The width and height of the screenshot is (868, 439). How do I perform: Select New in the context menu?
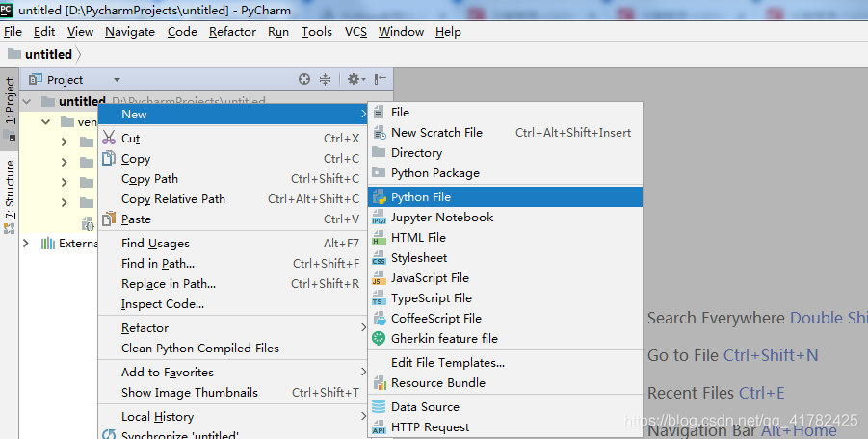(233, 114)
